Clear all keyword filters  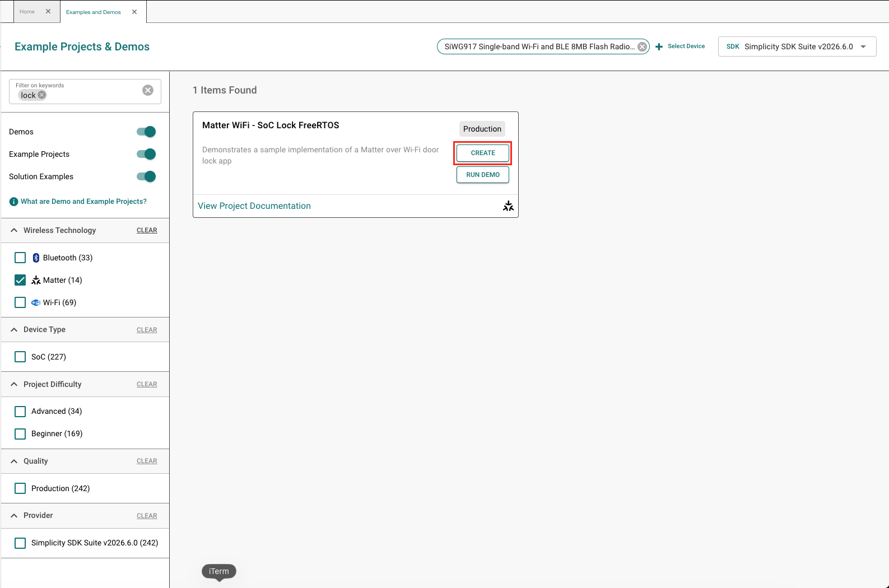pos(148,90)
